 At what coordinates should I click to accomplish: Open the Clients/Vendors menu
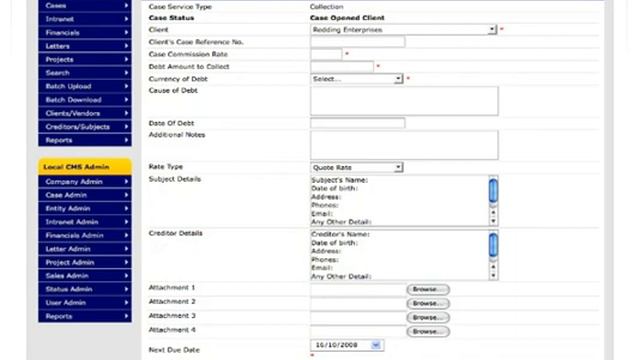click(85, 113)
